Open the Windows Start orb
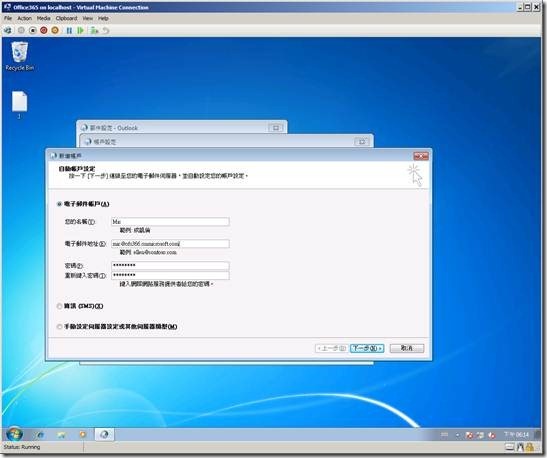Viewport: 547px width, 458px height. pyautogui.click(x=14, y=434)
